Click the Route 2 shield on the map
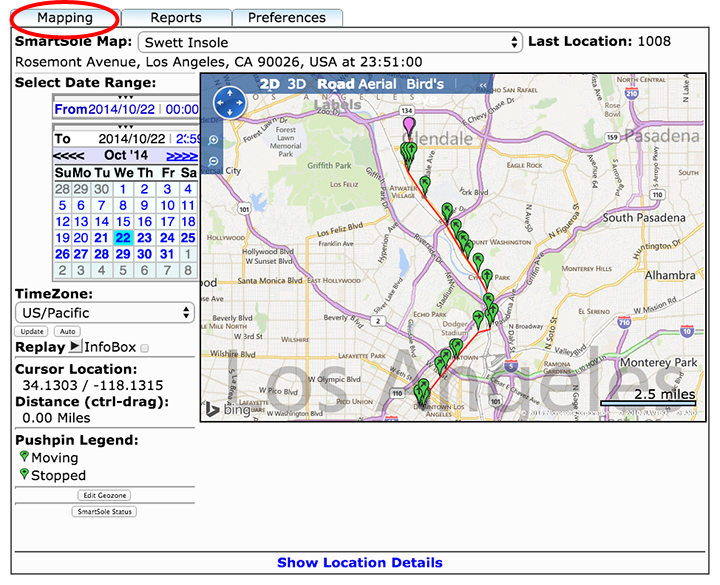Screen dimensions: 720x585 pos(378,321)
